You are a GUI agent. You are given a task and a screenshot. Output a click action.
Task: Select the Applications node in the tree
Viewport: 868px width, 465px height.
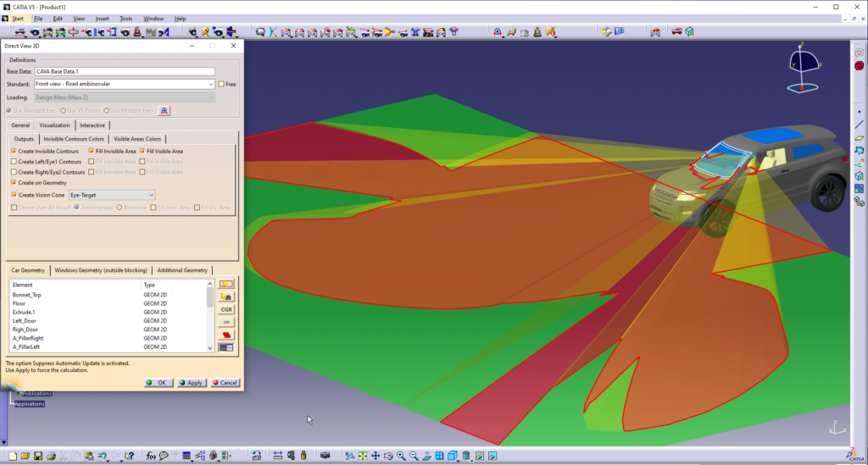30,404
